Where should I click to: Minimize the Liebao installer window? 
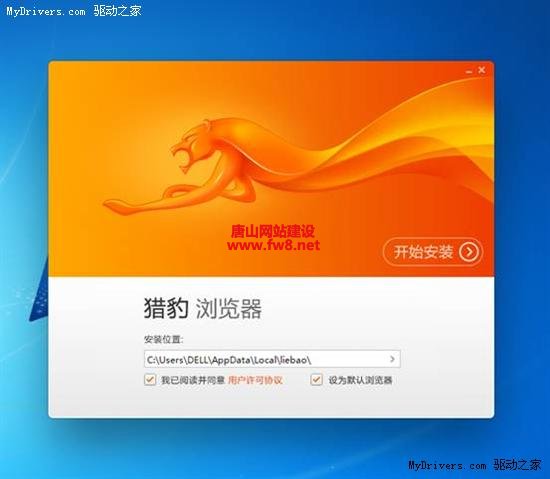pos(469,71)
